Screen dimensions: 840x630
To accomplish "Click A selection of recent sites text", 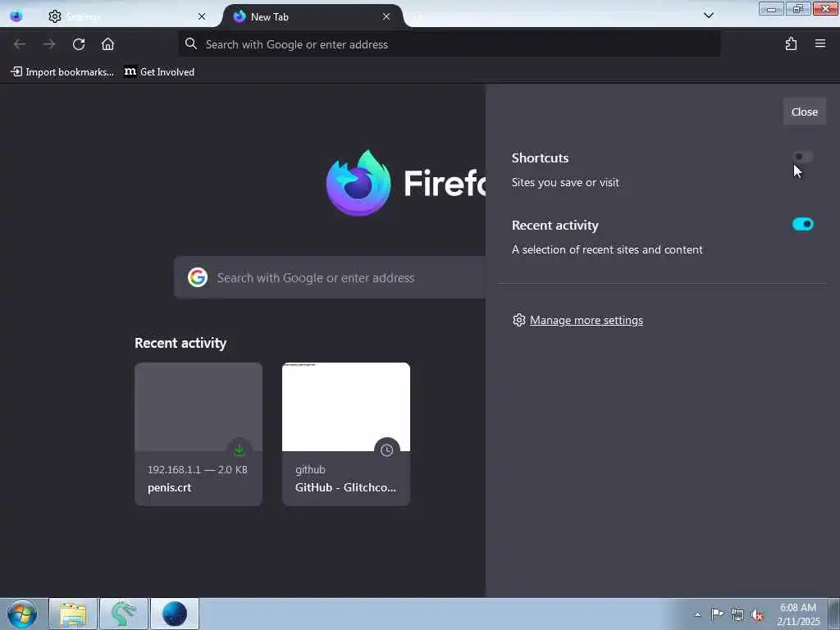I will coord(607,249).
